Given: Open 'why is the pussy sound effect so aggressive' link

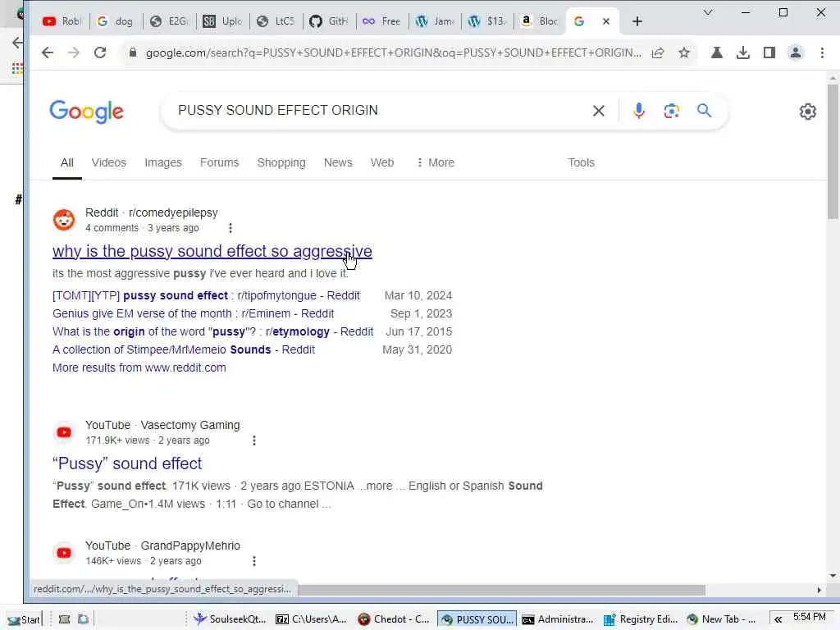Looking at the screenshot, I should (x=212, y=251).
